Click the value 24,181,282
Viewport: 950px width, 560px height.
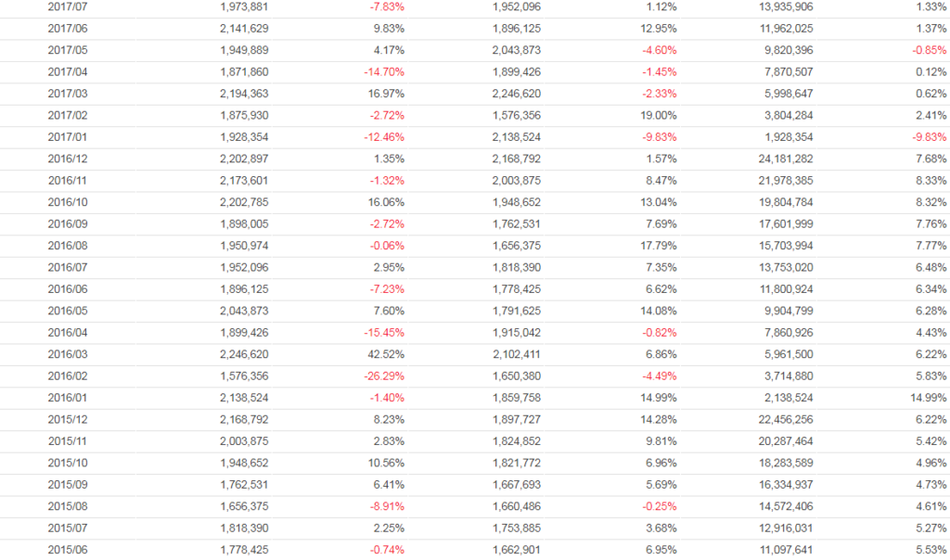pyautogui.click(x=786, y=159)
